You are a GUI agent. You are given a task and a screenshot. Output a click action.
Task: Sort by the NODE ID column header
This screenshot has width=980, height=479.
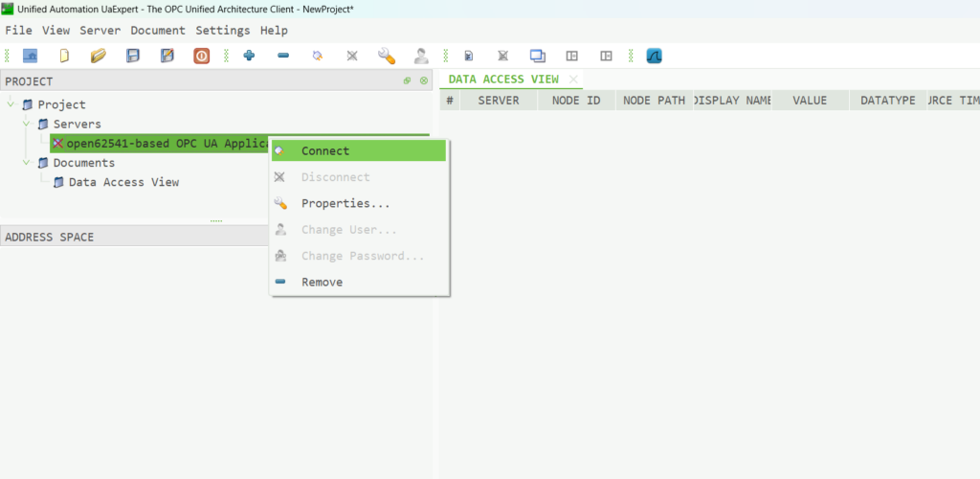[x=576, y=100]
